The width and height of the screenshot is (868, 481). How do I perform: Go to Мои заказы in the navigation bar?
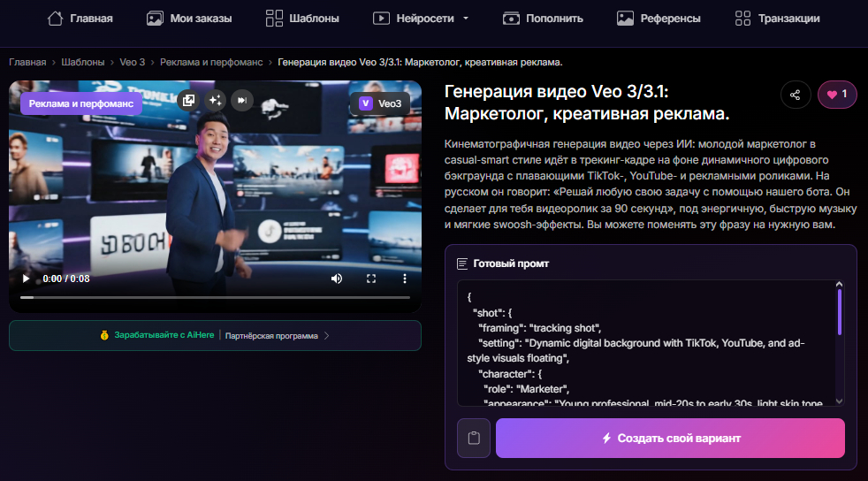[x=189, y=19]
